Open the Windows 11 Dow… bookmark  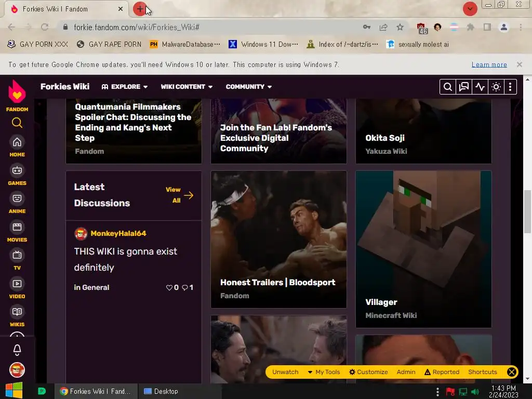(x=263, y=45)
